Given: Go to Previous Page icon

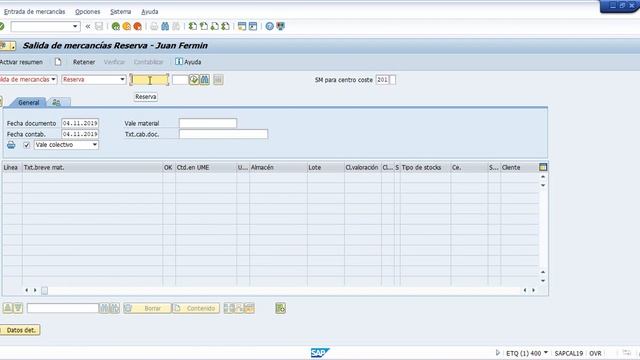Looking at the screenshot, I should 203,27.
